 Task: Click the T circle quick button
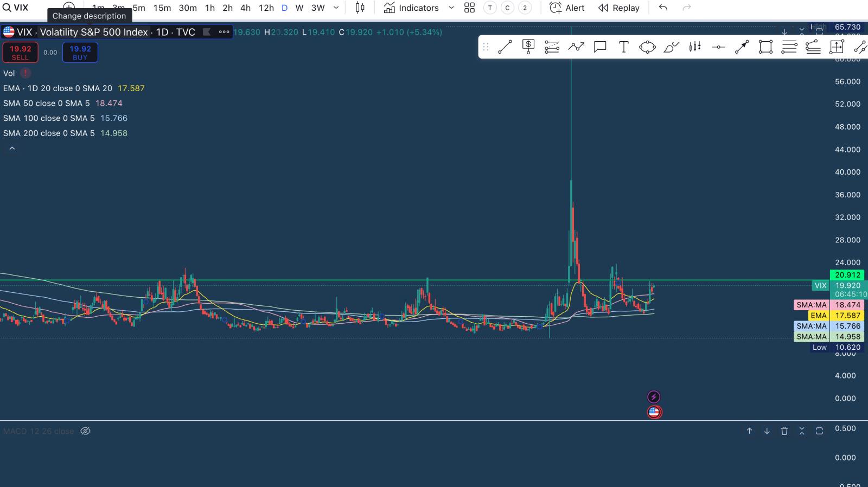click(490, 8)
